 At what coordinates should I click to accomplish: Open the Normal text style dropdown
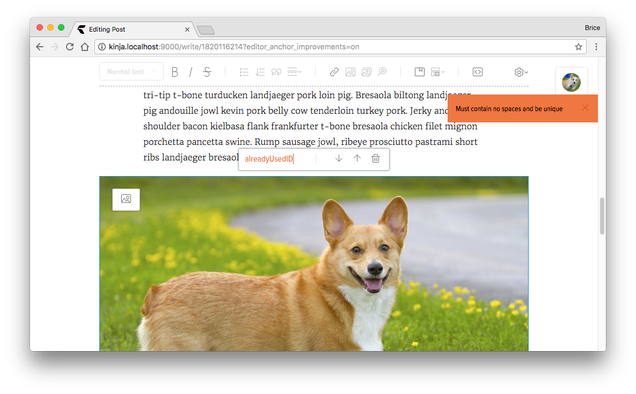pyautogui.click(x=131, y=71)
